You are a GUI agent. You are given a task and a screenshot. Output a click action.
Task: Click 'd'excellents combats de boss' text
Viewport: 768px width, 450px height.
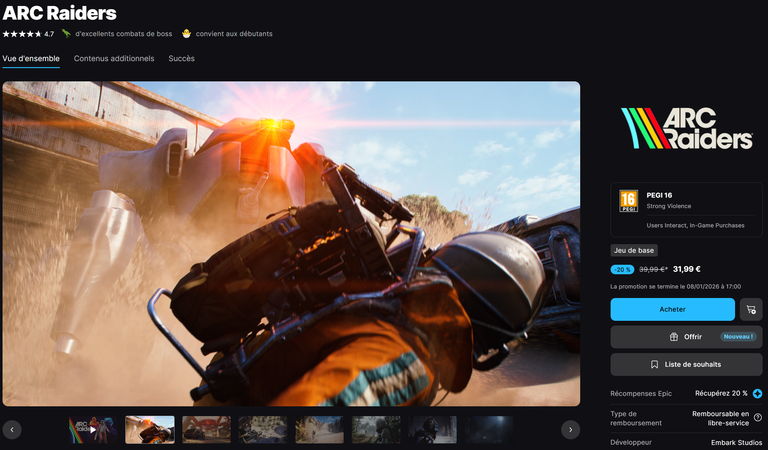[x=123, y=34]
